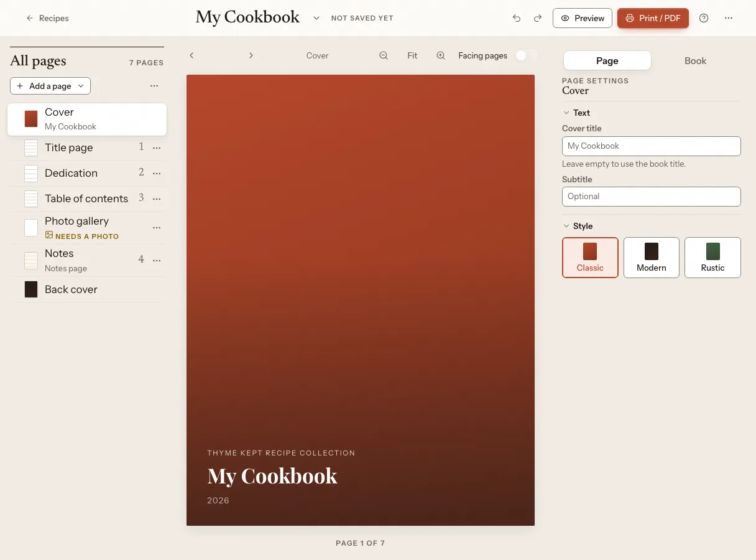Click the Not Saved Yet status
756x560 pixels.
362,19
